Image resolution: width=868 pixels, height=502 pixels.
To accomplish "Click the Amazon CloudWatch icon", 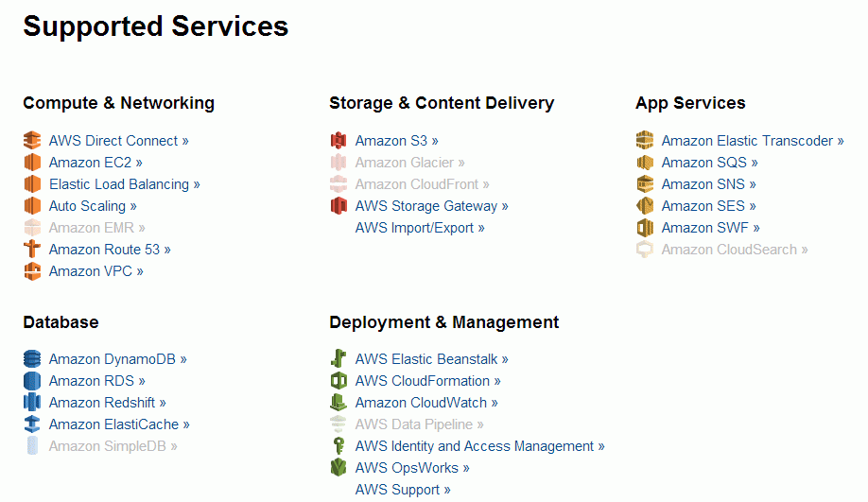I will 339,403.
